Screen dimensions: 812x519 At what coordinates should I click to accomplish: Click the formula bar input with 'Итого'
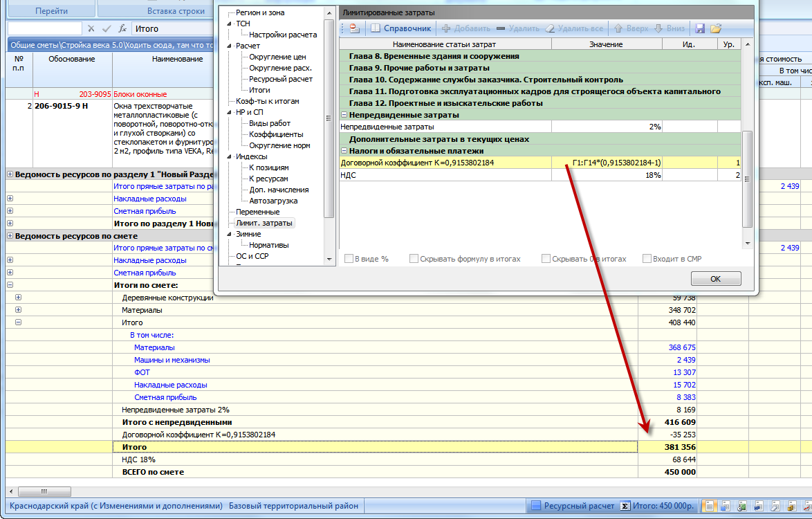(173, 28)
